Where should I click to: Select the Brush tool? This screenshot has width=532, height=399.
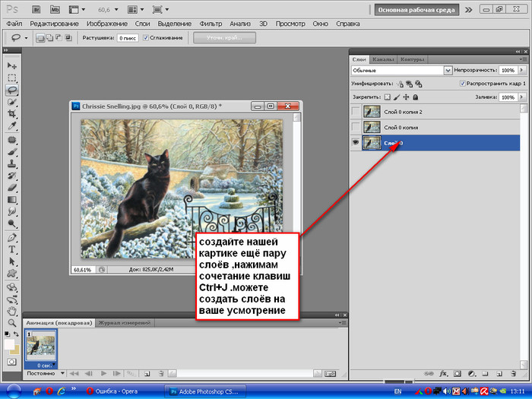click(x=12, y=152)
